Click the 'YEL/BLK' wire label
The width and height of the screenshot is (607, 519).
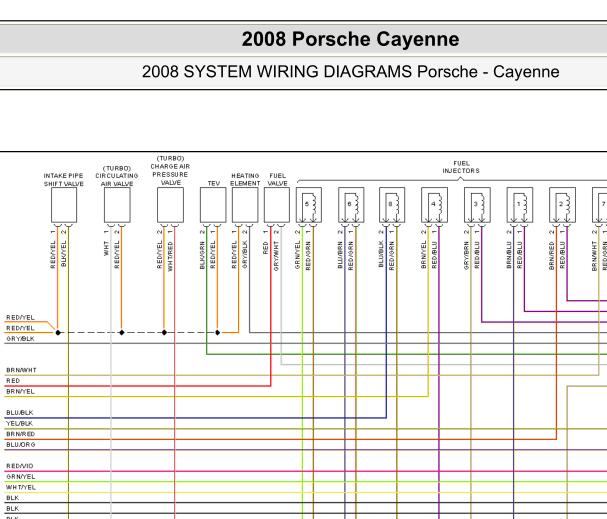tap(19, 423)
